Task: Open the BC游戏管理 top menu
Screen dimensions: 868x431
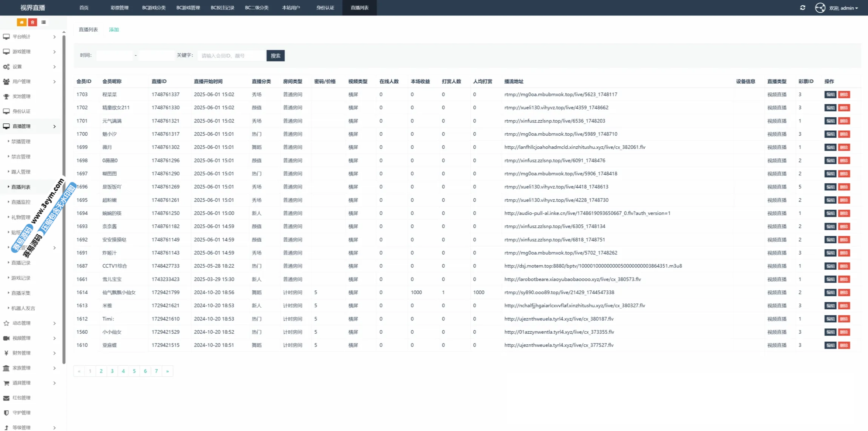Action: point(188,8)
